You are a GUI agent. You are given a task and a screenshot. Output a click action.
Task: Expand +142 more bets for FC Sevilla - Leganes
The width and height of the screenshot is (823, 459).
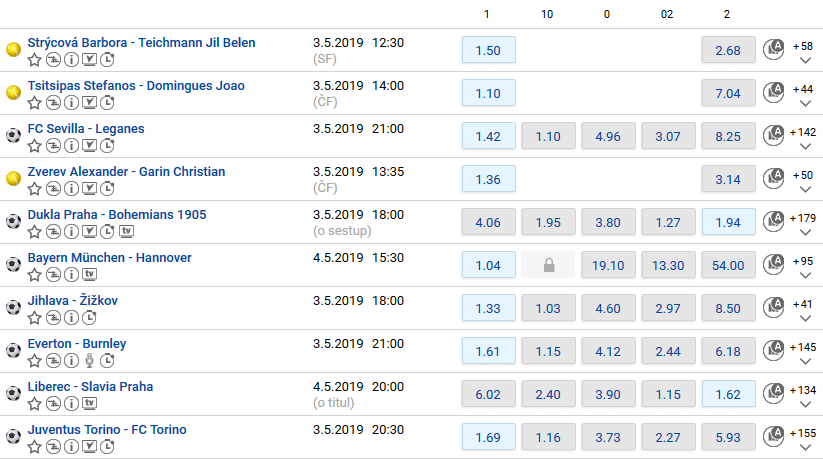tap(804, 139)
